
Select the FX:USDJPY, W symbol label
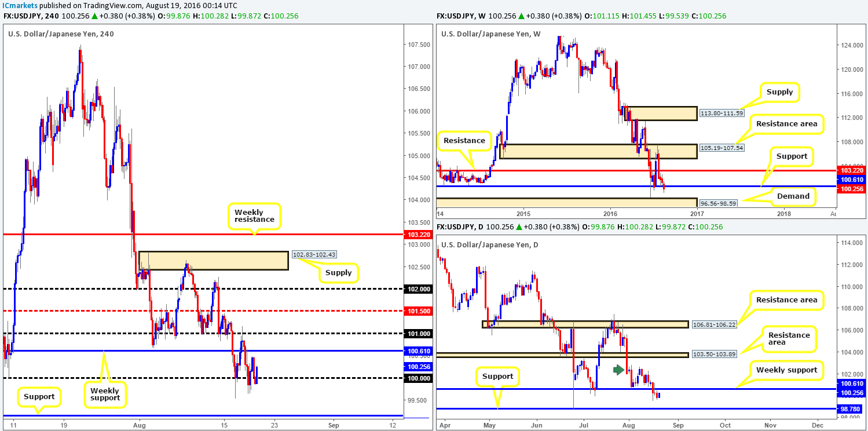coord(462,16)
